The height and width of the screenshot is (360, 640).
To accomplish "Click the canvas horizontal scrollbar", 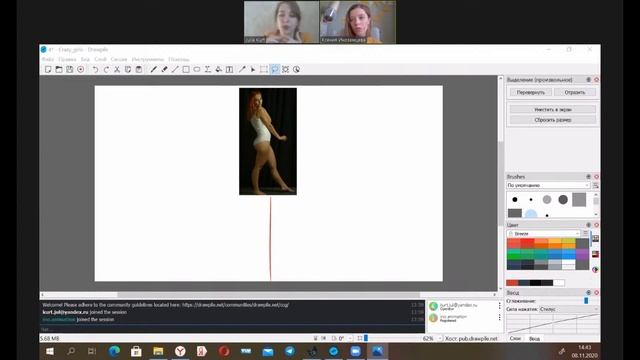I will click(x=269, y=295).
